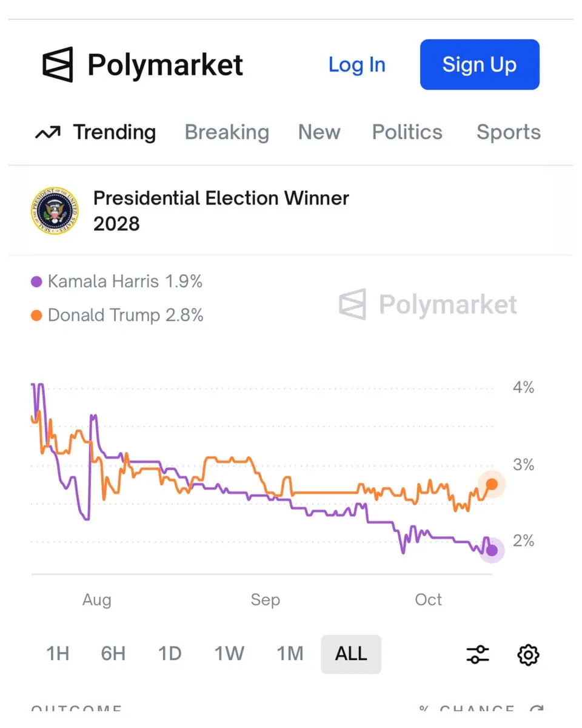This screenshot has height=728, width=582.
Task: Select the 1H time range
Action: [58, 654]
